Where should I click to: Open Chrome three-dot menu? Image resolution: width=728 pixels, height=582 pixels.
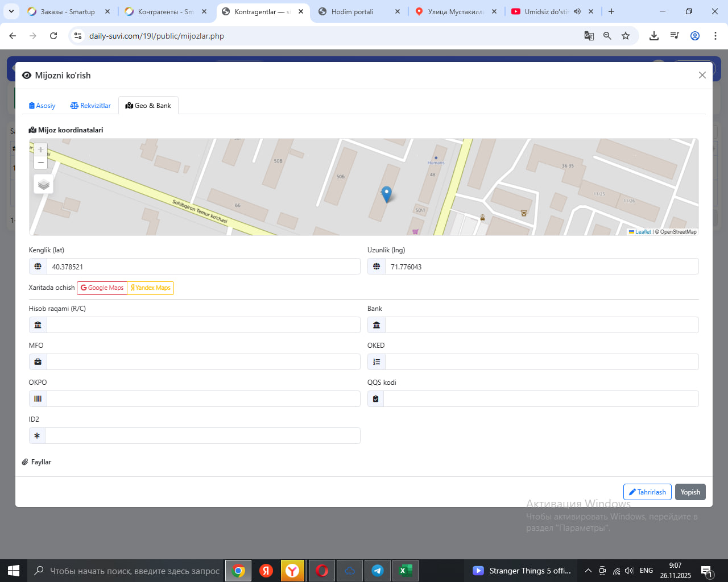point(715,36)
